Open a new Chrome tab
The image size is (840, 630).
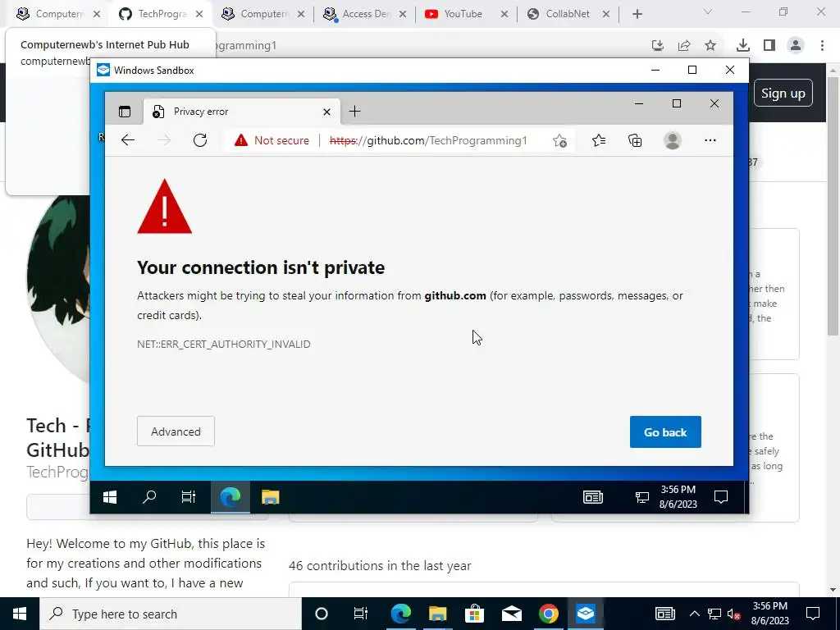[637, 14]
